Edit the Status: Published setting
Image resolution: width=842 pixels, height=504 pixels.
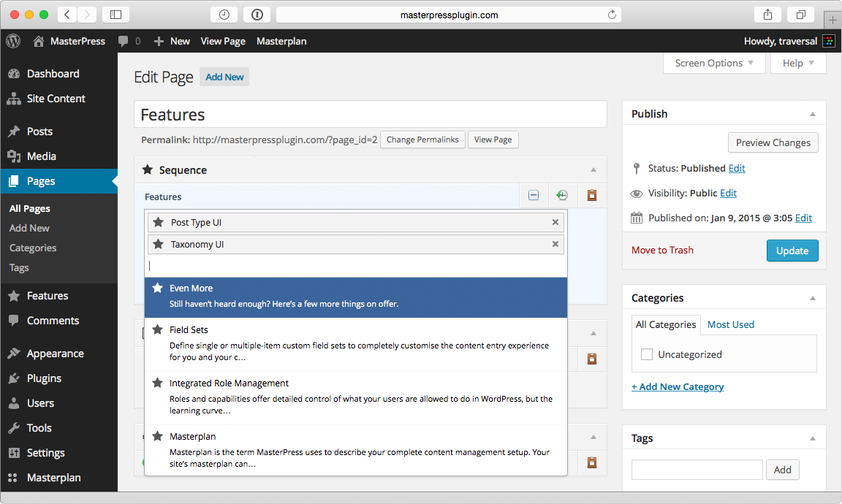[737, 169]
